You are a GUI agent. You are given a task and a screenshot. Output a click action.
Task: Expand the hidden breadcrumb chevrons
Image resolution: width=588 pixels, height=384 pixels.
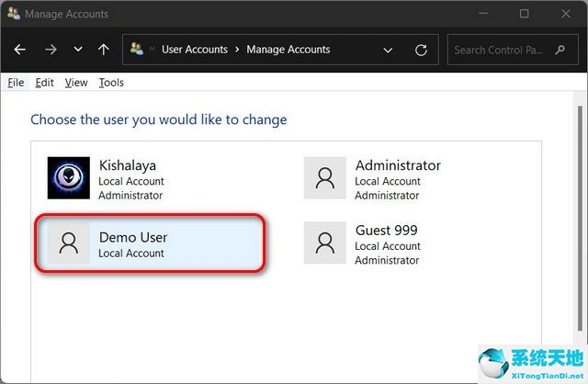click(x=153, y=50)
